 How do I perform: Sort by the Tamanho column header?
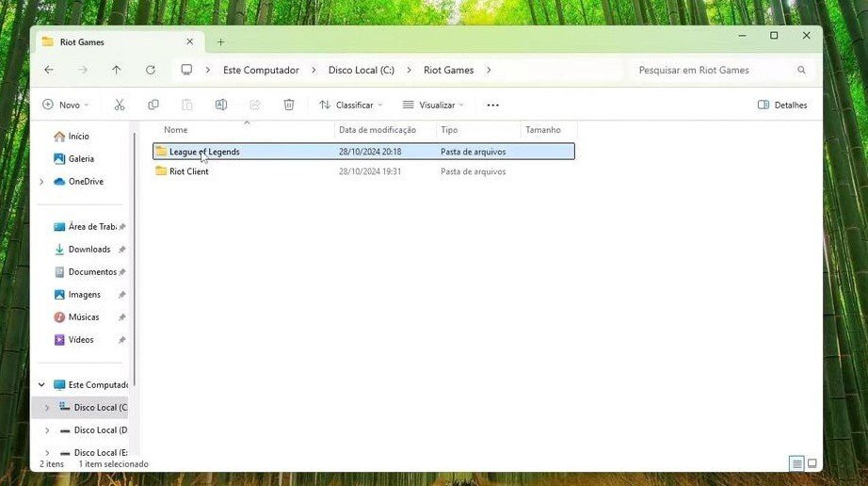pos(549,130)
